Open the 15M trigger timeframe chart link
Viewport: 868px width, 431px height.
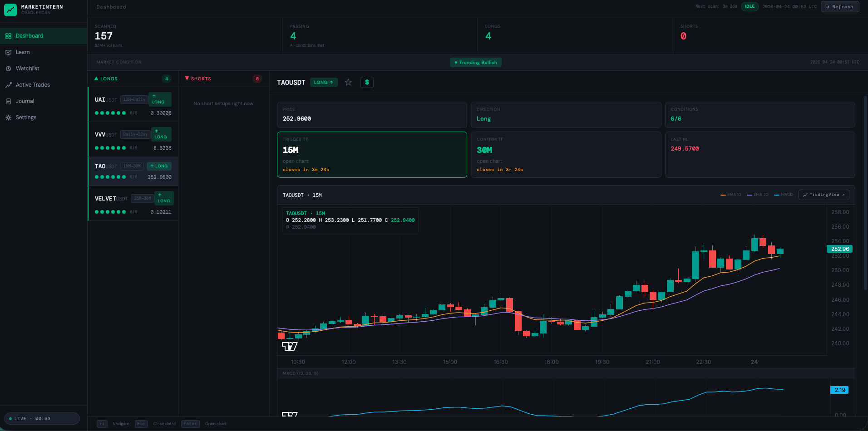coord(296,161)
